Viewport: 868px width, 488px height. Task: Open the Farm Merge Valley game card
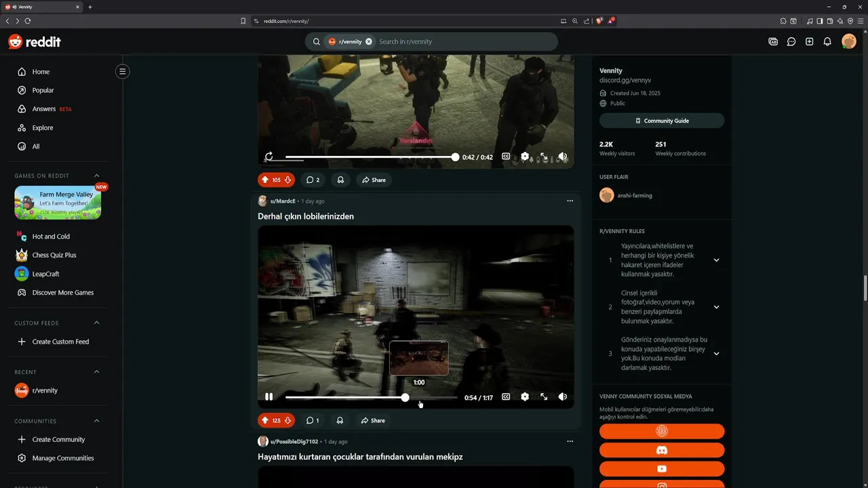click(x=58, y=203)
